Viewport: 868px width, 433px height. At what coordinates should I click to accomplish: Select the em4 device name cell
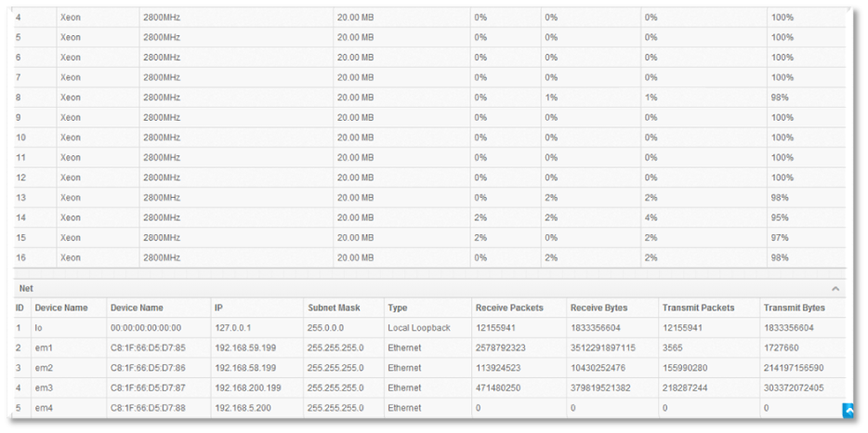pos(43,408)
